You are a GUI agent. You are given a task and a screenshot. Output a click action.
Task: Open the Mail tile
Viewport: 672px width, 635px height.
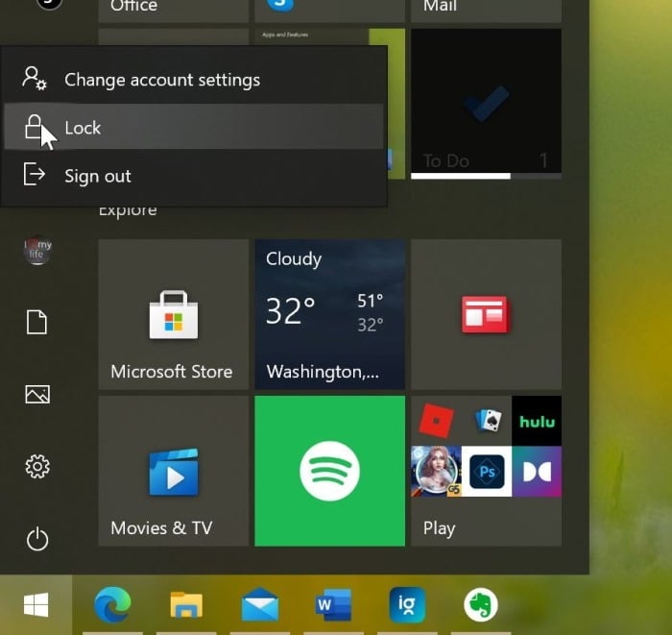click(486, 12)
